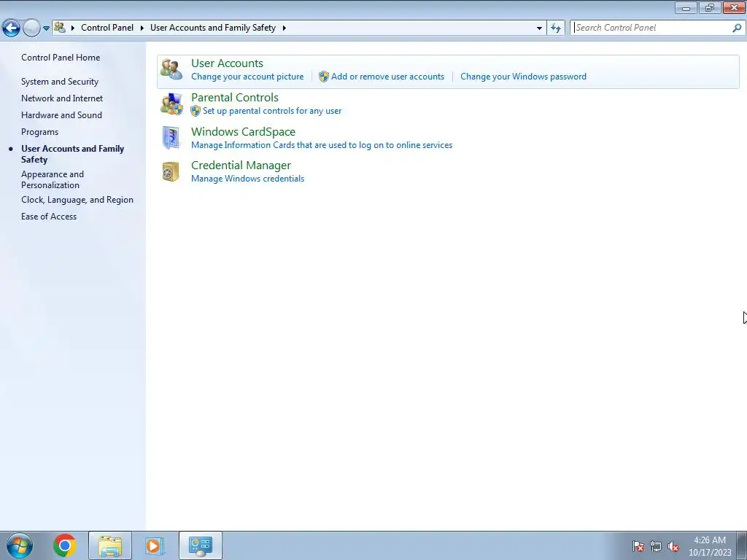Open Ease of Access category

[49, 217]
